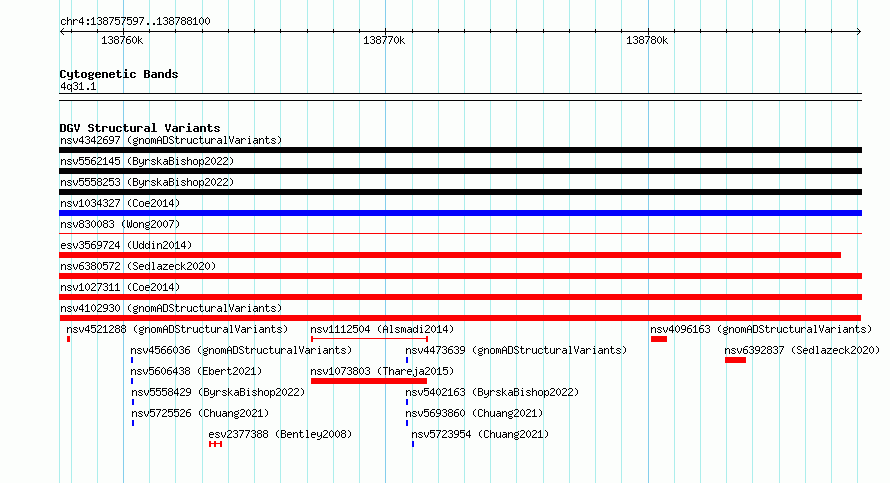Open the nsv5606438 Ebert2021 label
Image resolution: width=890 pixels, height=483 pixels.
[196, 371]
